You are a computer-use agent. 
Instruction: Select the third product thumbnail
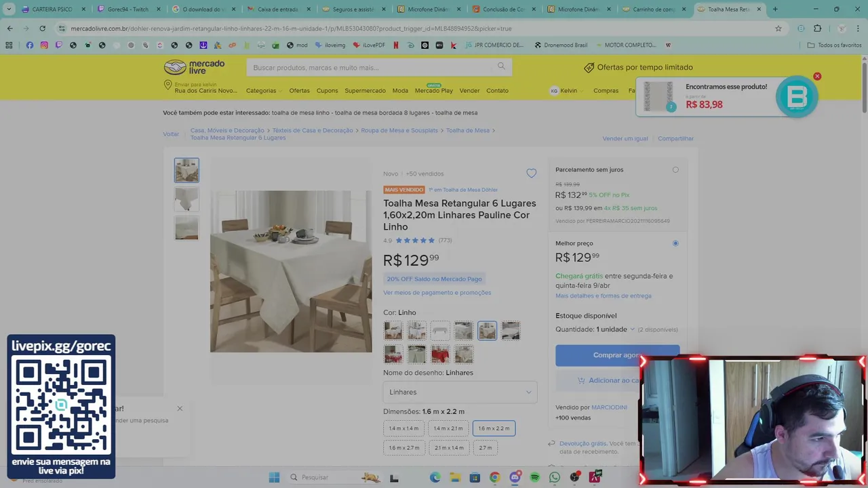(186, 228)
